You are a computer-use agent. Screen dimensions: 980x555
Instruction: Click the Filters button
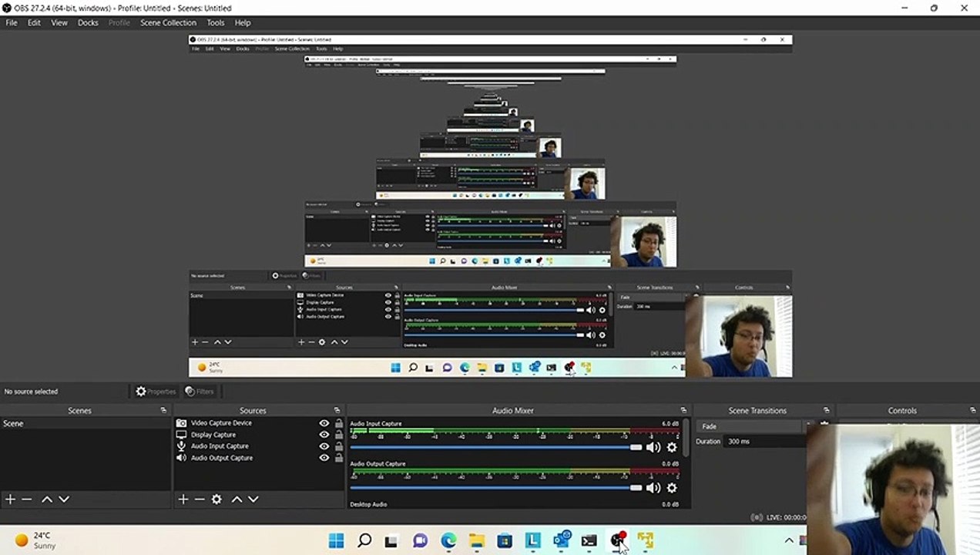pyautogui.click(x=200, y=392)
